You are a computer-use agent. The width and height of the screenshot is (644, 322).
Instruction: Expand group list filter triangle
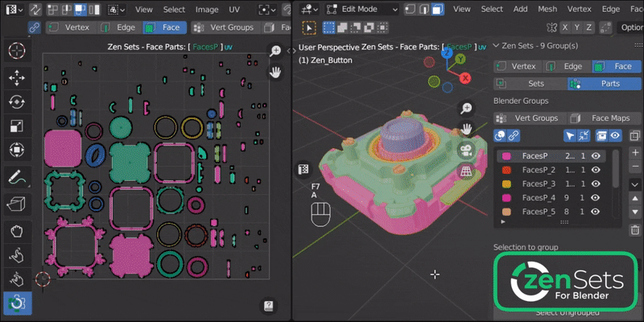tap(504, 222)
